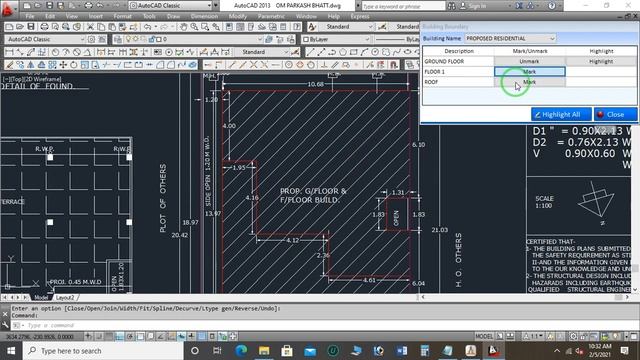
Task: Select the Polygon draw tool
Action: (343, 52)
